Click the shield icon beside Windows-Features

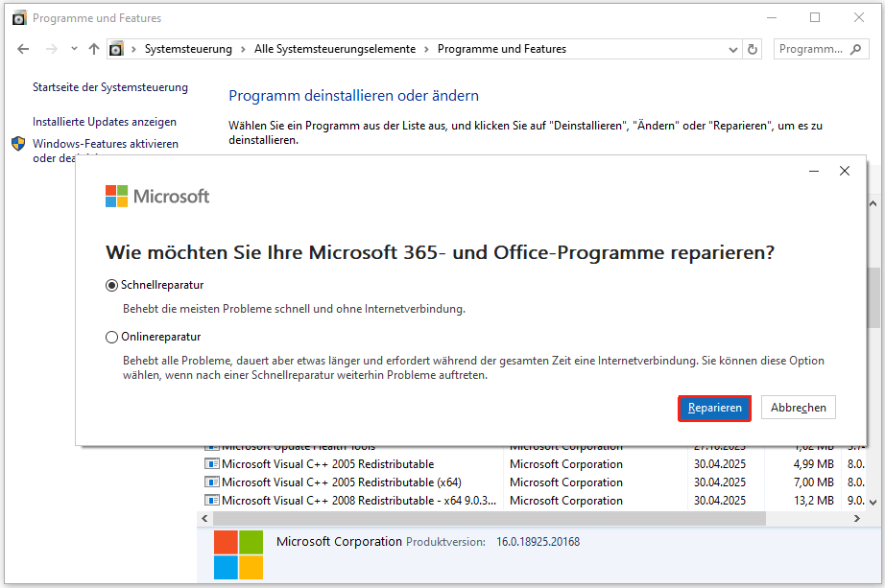click(18, 144)
